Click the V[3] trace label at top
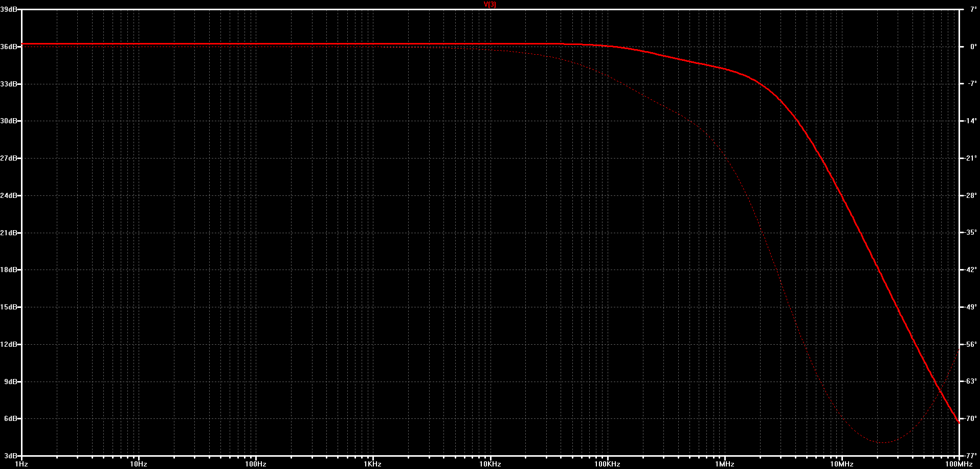 point(490,4)
